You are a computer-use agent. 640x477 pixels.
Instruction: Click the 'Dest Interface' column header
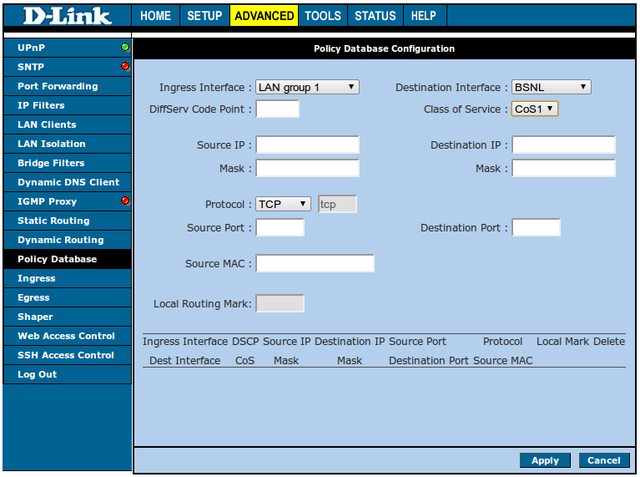(x=185, y=360)
